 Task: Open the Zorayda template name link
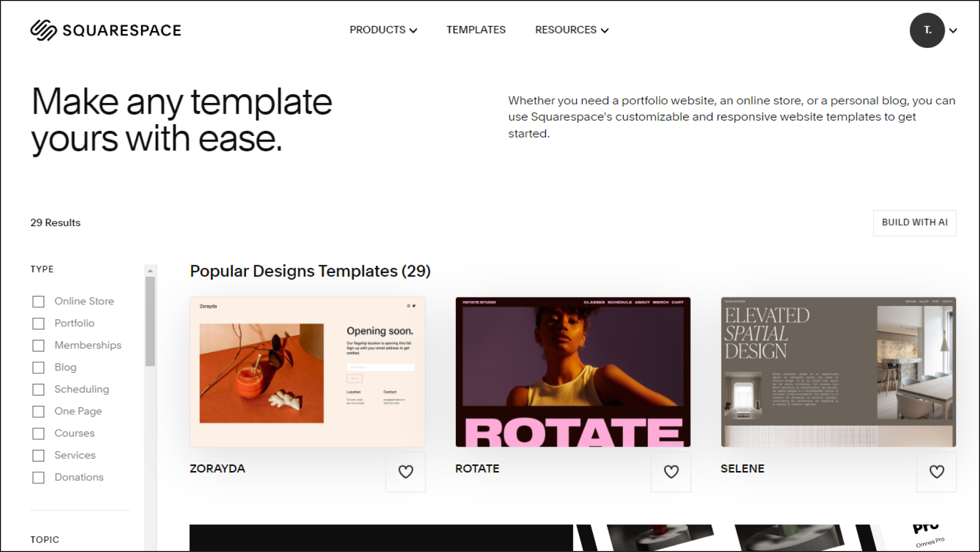tap(217, 468)
